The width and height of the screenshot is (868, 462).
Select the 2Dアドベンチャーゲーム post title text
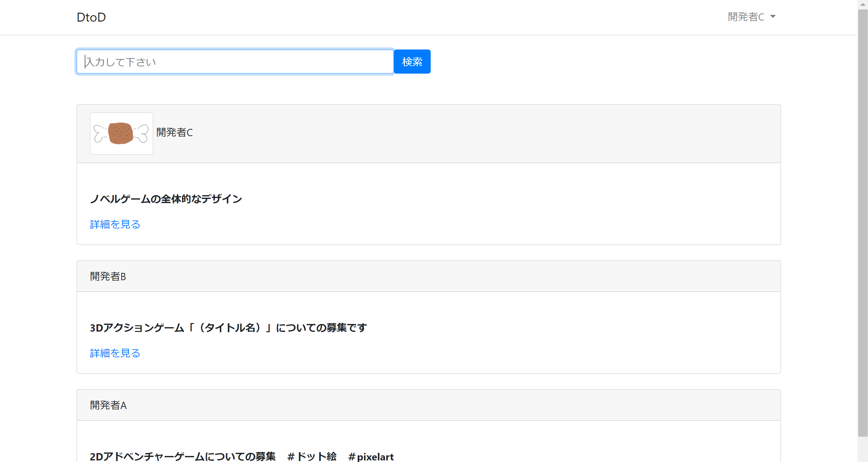click(182, 456)
